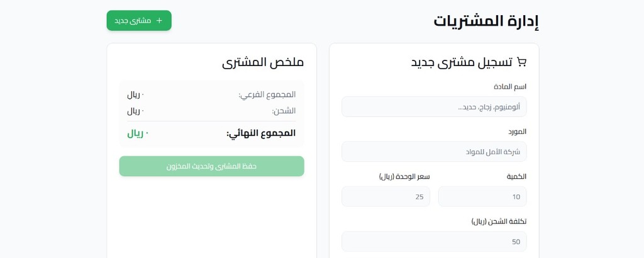Click the سعر الوحدة (ريال) price field
This screenshot has height=258, width=644.
pyautogui.click(x=386, y=196)
